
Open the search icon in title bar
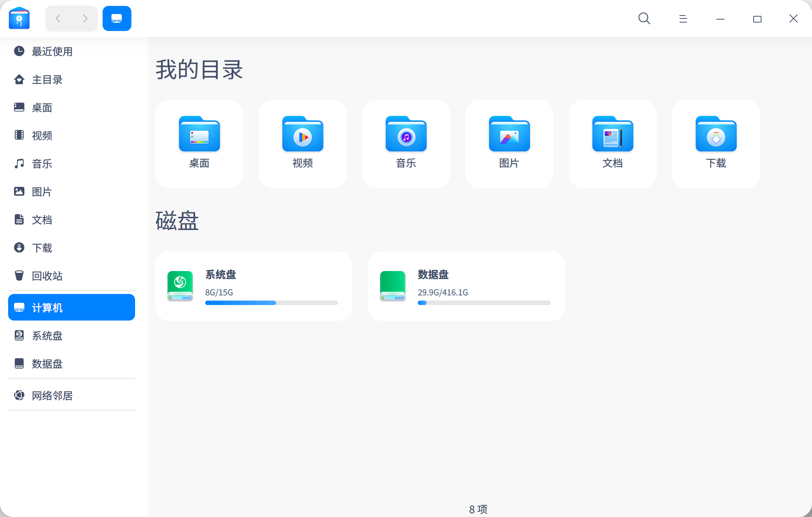[x=644, y=18]
